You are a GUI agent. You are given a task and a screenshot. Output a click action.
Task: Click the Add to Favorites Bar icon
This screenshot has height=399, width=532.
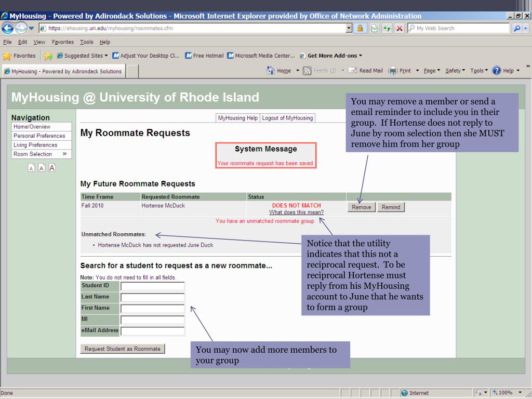pos(48,56)
